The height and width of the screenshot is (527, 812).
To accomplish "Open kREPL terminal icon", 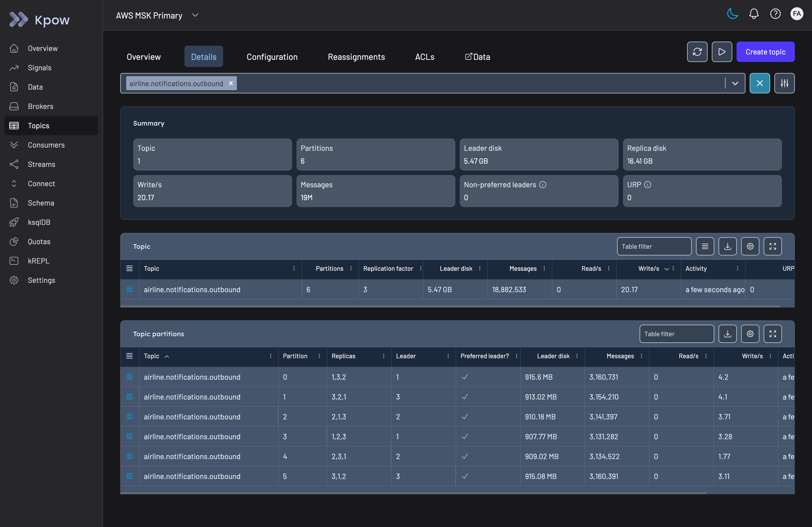I will point(14,261).
